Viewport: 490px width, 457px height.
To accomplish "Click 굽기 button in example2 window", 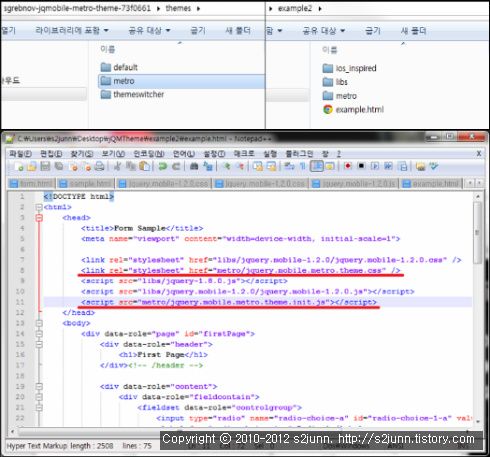I will point(372,31).
